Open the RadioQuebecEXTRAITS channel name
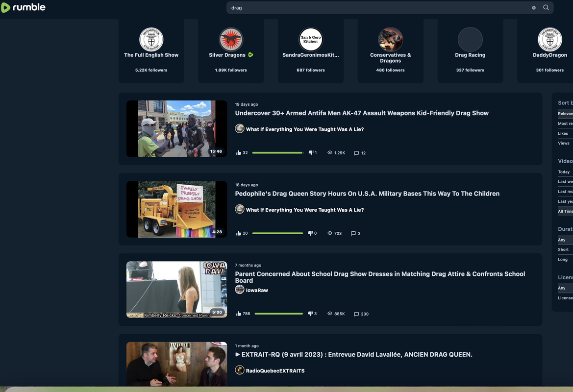Image resolution: width=573 pixels, height=392 pixels. 275,370
